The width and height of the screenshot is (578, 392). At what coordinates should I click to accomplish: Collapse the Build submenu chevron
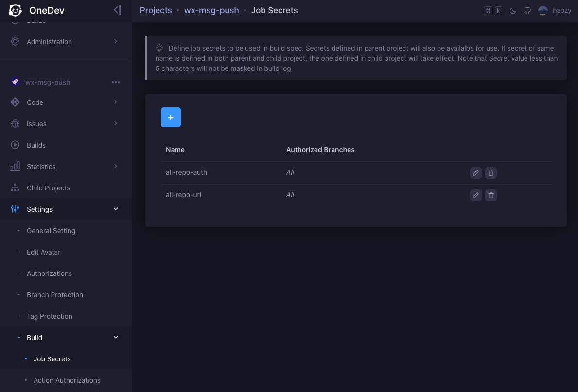(x=116, y=337)
